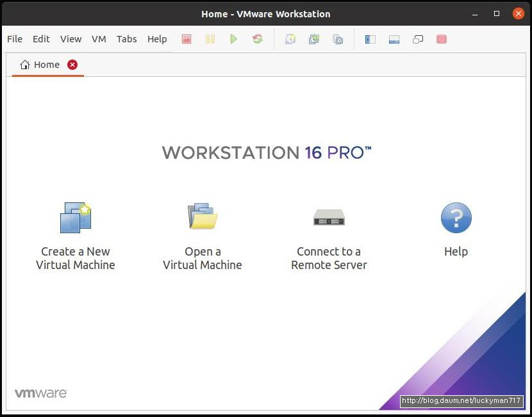Image resolution: width=532 pixels, height=417 pixels.
Task: Click the house icon on Home tab
Action: coord(25,65)
